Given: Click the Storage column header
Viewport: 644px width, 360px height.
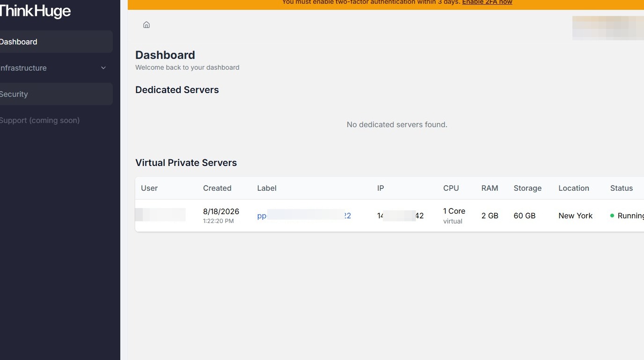Looking at the screenshot, I should click(x=527, y=188).
